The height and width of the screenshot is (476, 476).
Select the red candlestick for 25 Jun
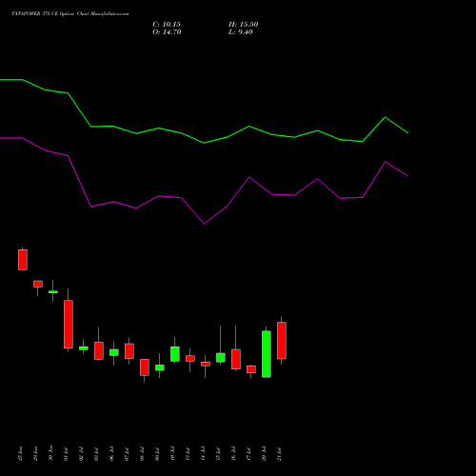tap(23, 260)
